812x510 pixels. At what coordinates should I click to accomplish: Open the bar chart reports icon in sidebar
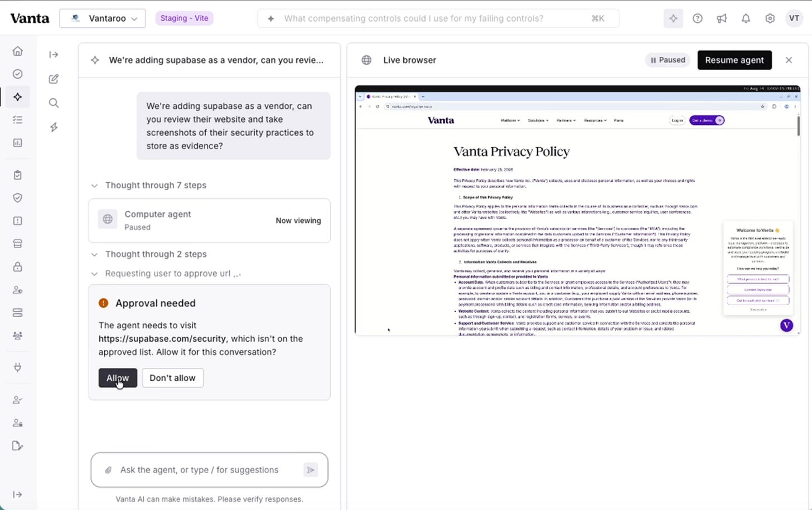18,143
